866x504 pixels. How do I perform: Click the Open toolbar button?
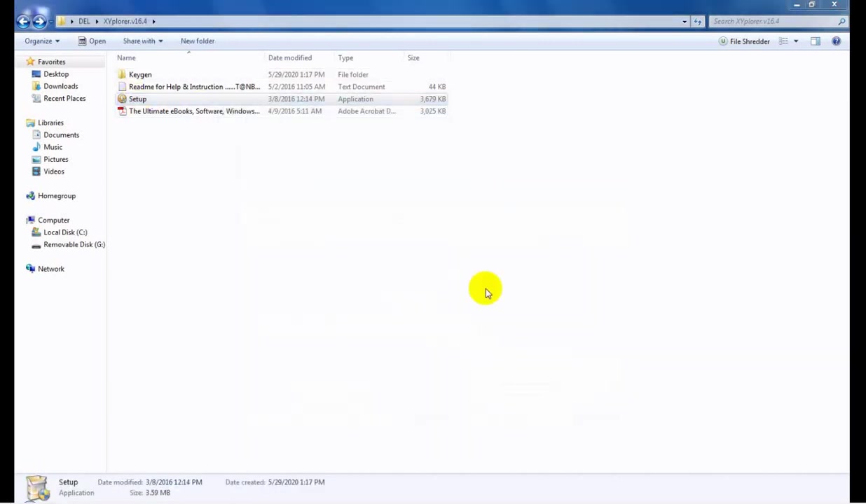(x=92, y=41)
